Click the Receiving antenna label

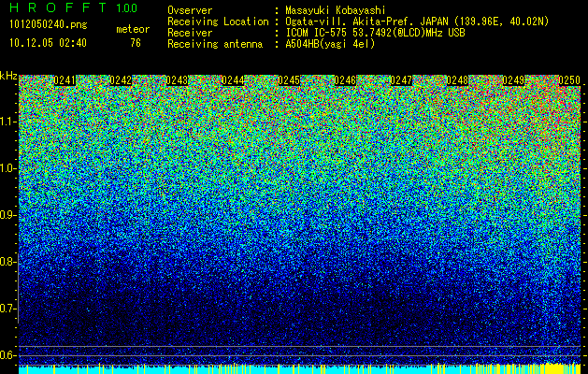tap(215, 44)
